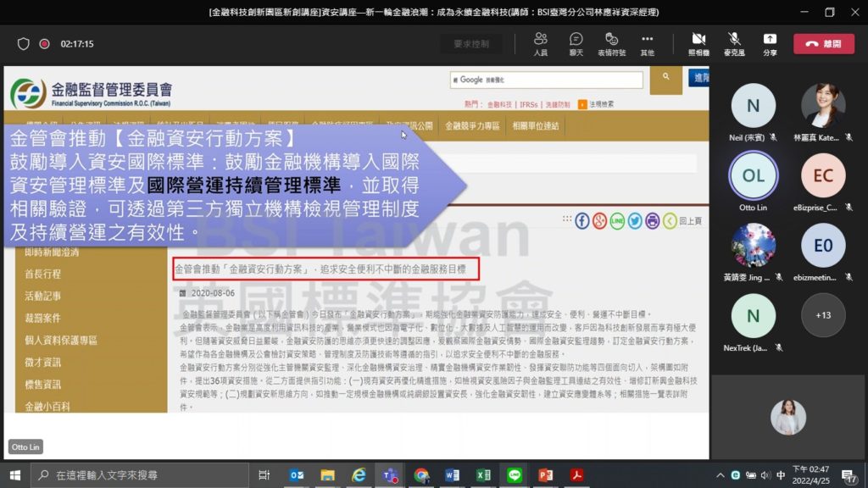Open the LINE app from the taskbar

point(515,475)
